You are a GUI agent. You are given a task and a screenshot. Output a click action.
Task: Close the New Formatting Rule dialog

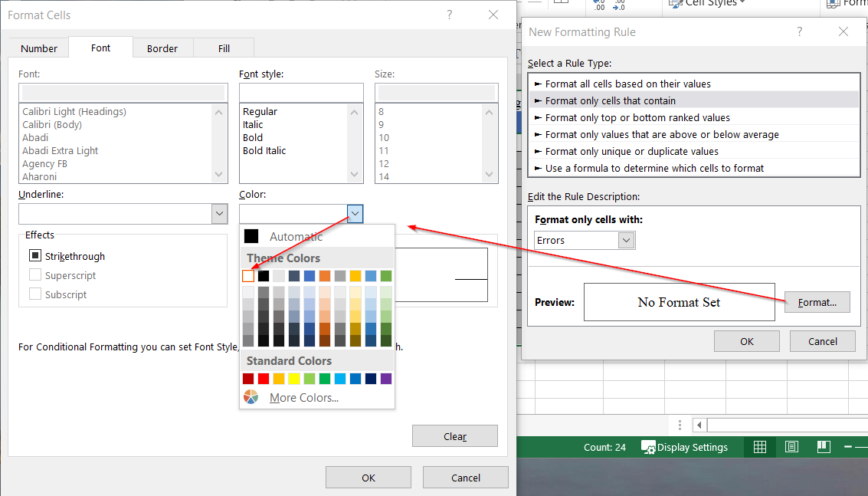coord(843,31)
